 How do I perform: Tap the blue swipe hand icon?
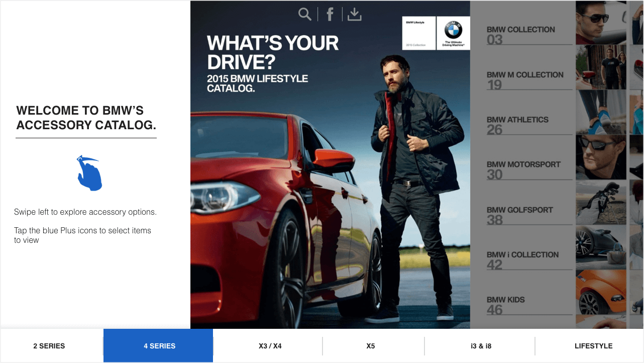coord(89,173)
